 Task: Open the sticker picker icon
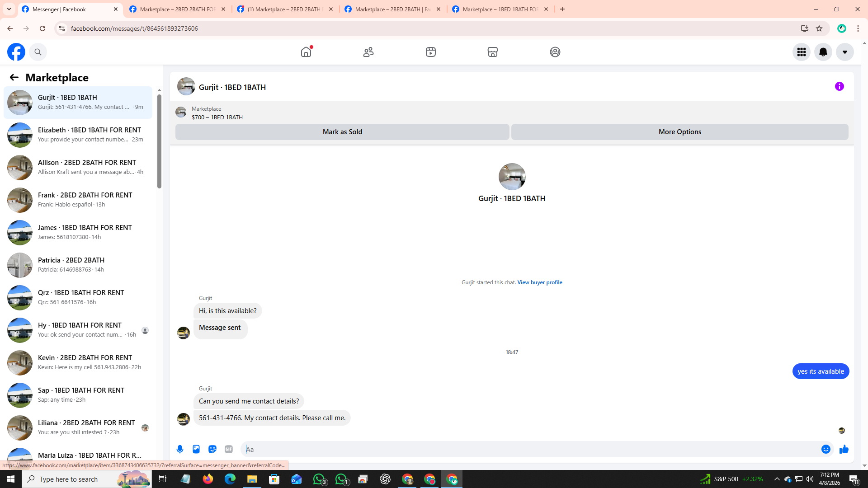212,449
